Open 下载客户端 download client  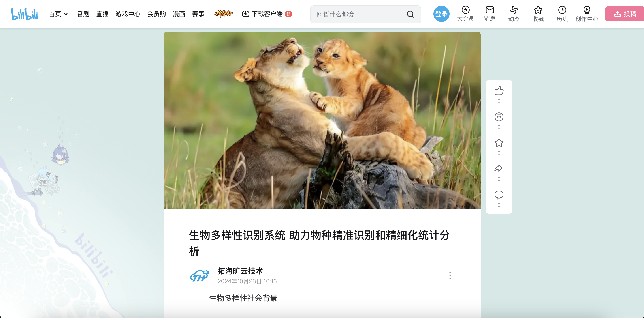point(267,14)
